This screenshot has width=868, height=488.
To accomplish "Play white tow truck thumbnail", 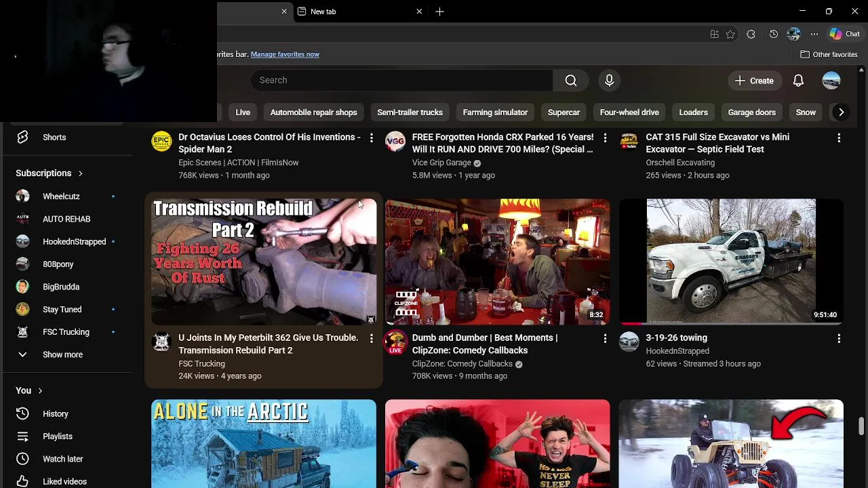I will (731, 262).
